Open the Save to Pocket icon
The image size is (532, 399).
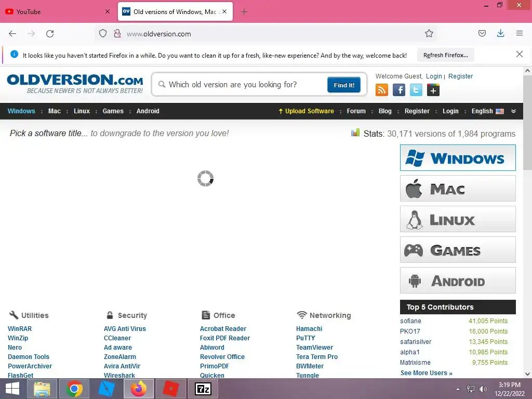[482, 33]
